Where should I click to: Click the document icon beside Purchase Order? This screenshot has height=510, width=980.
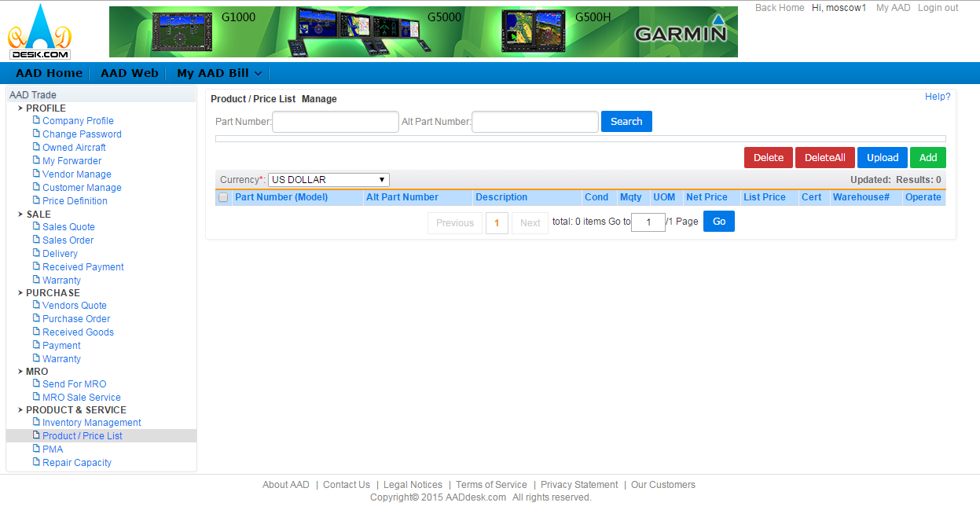(36, 318)
